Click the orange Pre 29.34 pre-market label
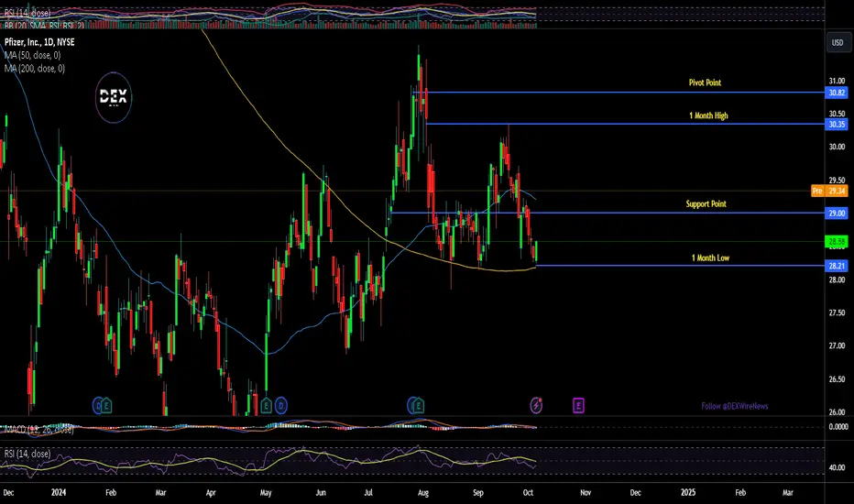 (829, 191)
